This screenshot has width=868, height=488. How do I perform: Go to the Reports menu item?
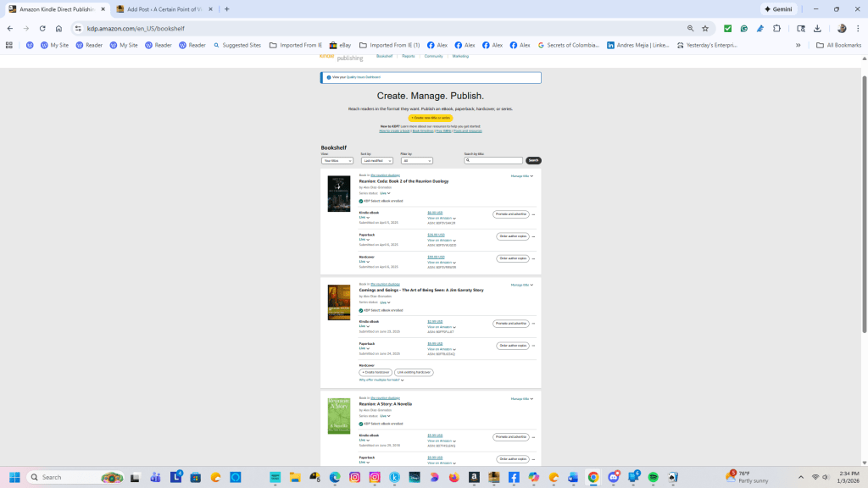click(408, 56)
